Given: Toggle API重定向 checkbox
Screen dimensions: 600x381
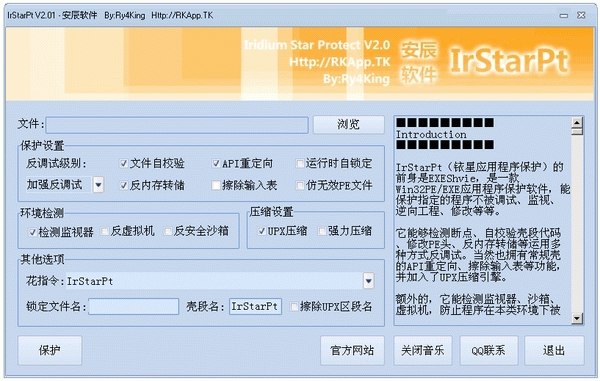Looking at the screenshot, I should point(216,164).
